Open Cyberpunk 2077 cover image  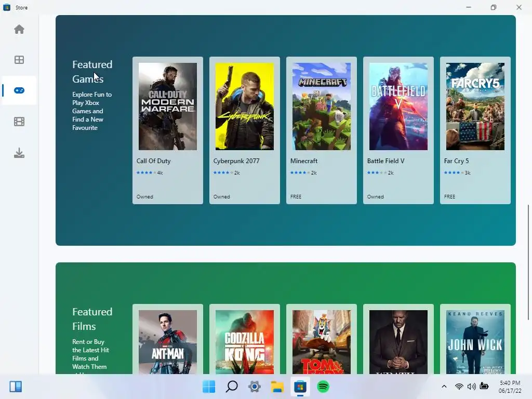click(x=245, y=106)
